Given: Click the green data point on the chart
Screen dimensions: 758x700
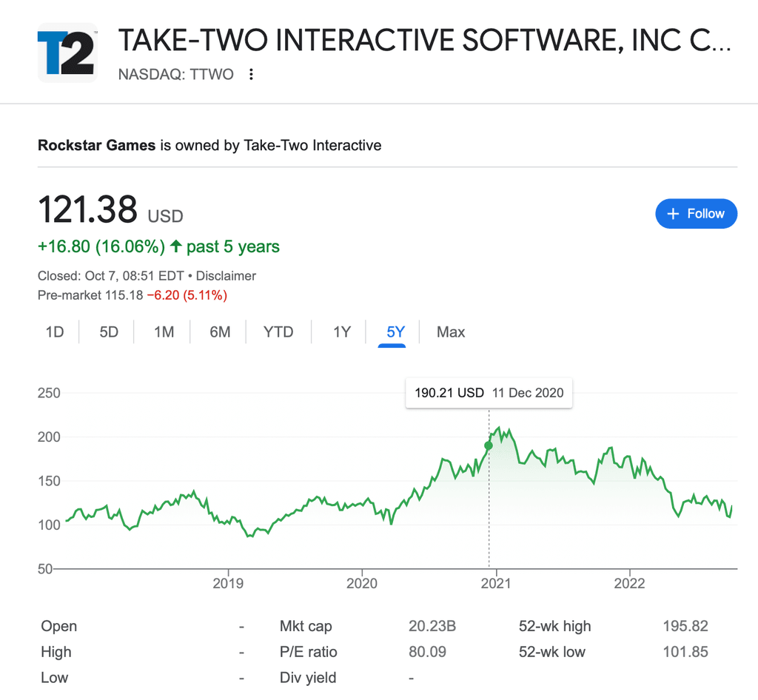Looking at the screenshot, I should pos(489,445).
